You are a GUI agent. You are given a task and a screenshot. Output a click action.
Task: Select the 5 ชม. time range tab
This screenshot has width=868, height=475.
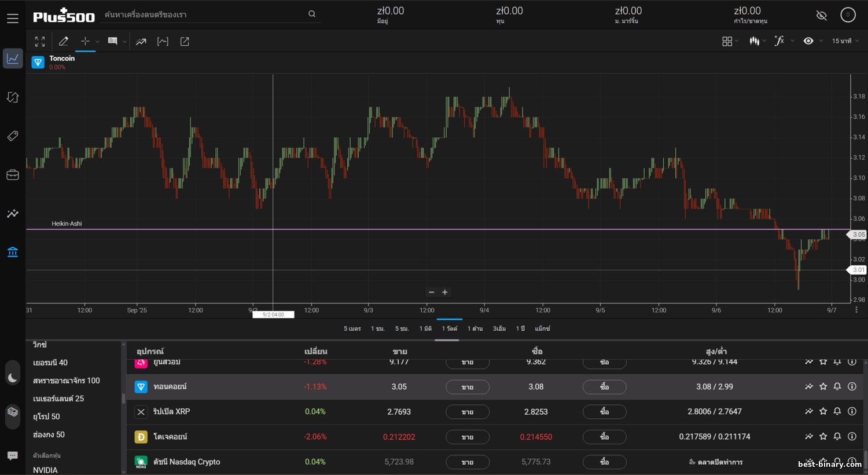click(x=402, y=328)
